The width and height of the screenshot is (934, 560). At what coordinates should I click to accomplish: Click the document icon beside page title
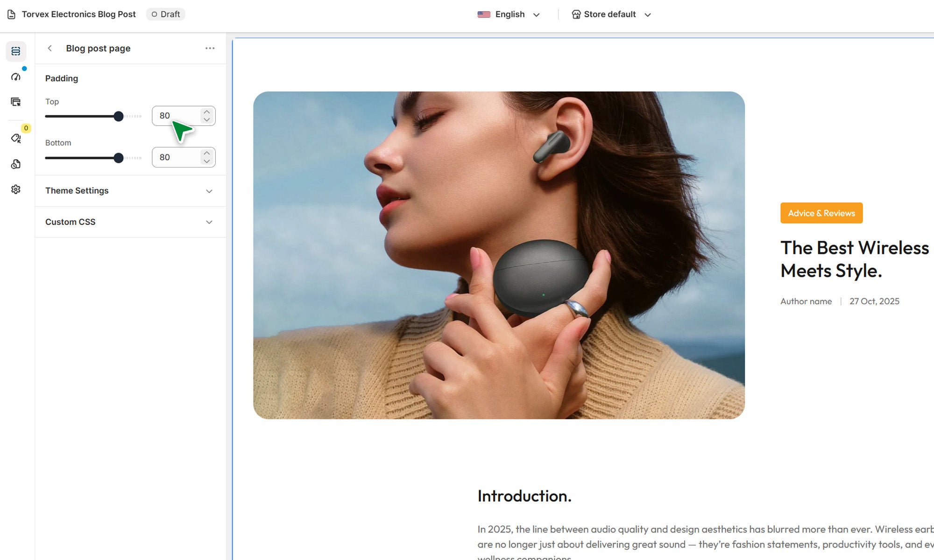pos(11,14)
